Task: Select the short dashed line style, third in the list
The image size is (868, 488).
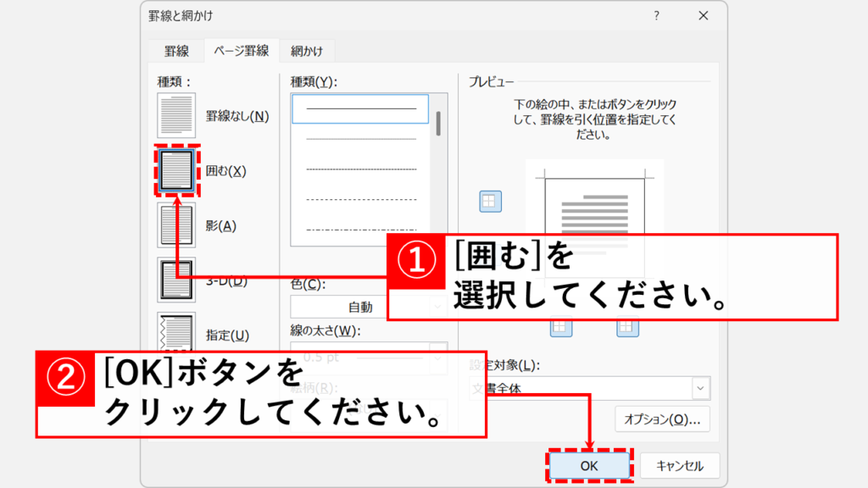Action: 360,169
